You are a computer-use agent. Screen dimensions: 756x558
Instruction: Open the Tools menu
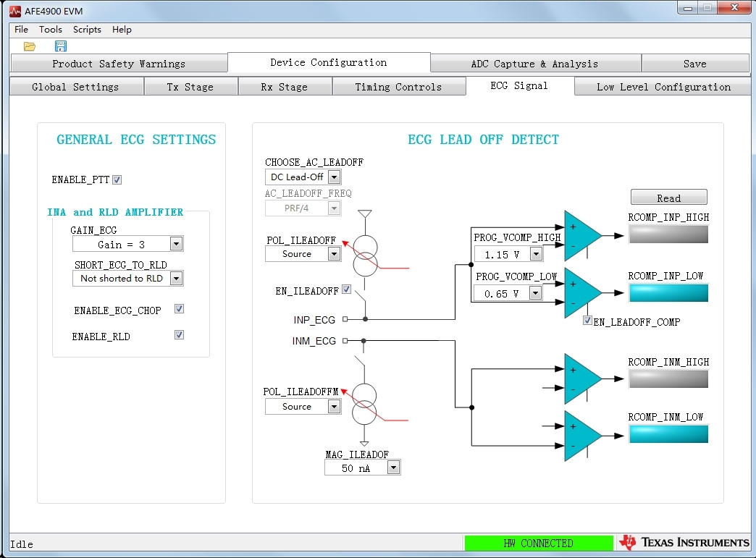pyautogui.click(x=51, y=30)
